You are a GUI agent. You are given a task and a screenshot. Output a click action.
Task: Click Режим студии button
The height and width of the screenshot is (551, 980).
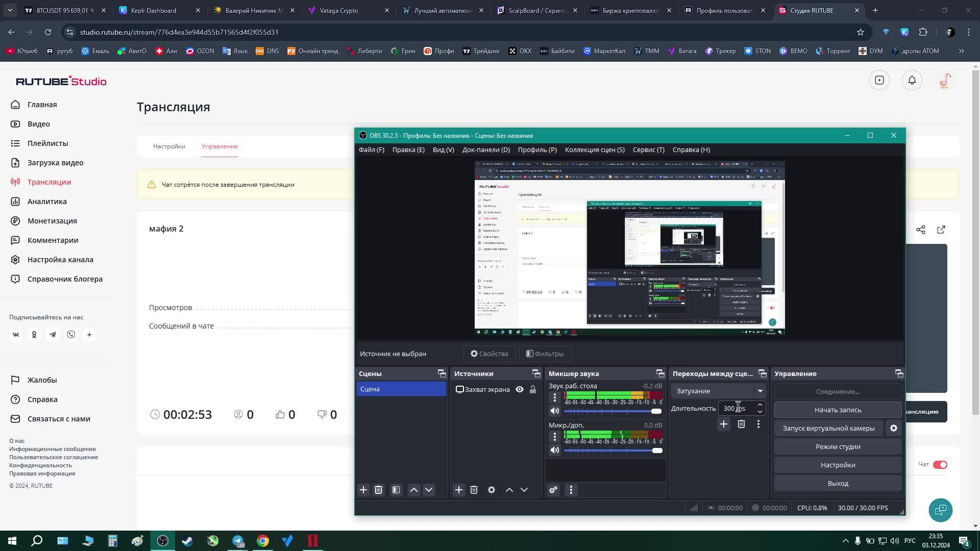[x=838, y=446]
